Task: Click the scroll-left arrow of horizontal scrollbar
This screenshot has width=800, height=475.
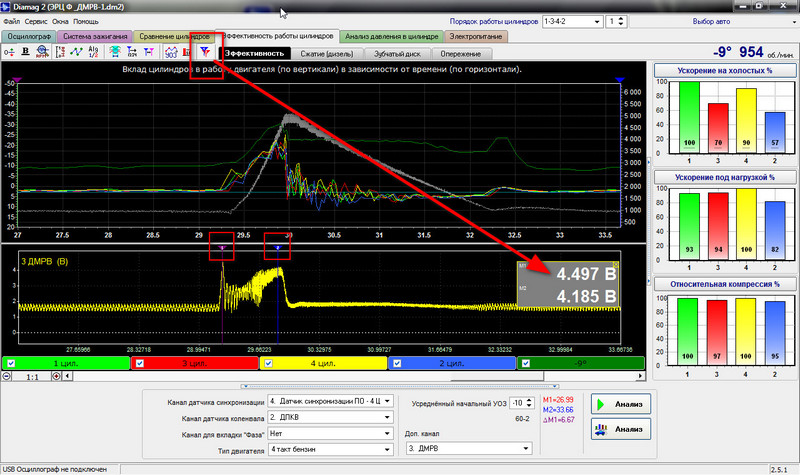Action: click(67, 376)
